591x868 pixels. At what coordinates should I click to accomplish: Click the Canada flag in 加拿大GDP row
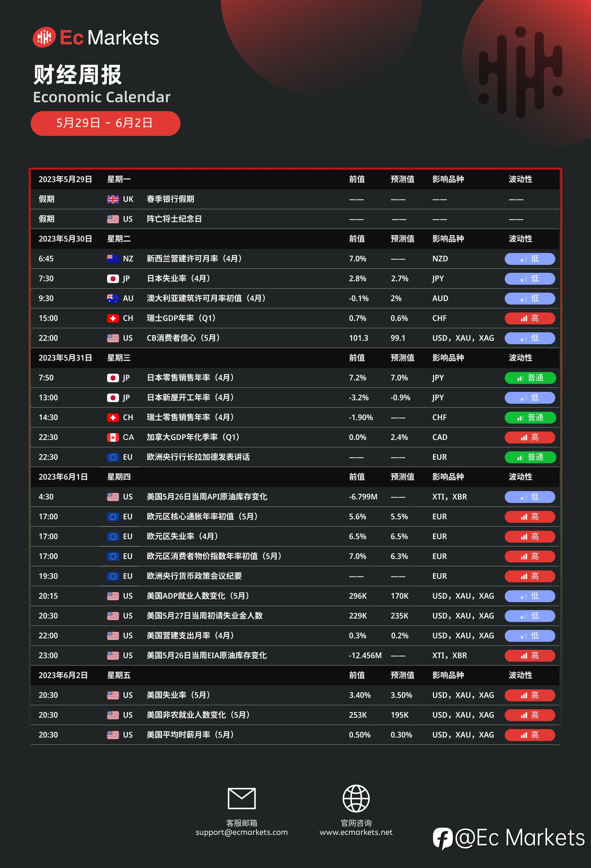(113, 437)
